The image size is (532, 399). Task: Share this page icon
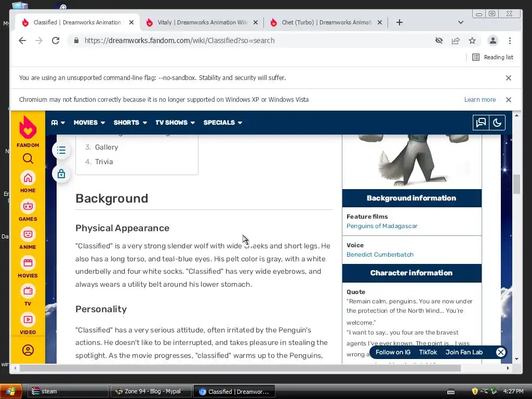point(455,41)
